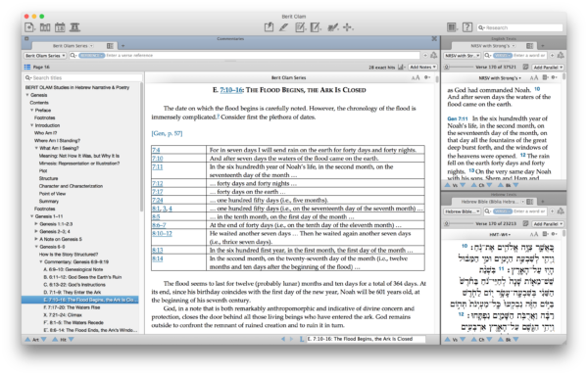
Task: Toggle the pane layout icon in Hebrew Bible tab
Action: pyautogui.click(x=529, y=202)
